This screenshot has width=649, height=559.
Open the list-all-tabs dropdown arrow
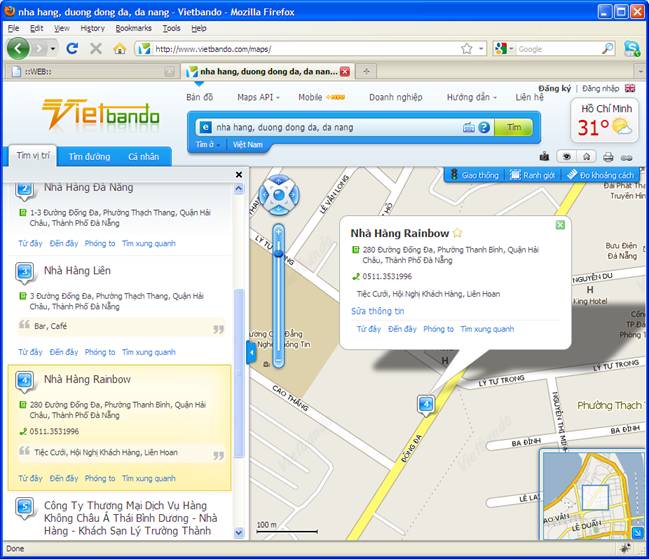click(x=640, y=72)
